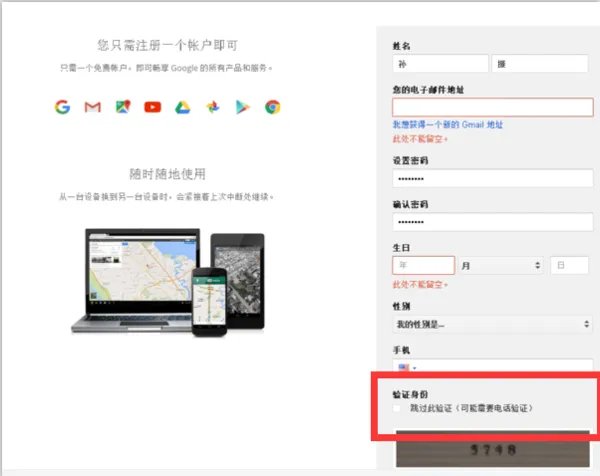Open the month (月) dropdown

(x=501, y=266)
